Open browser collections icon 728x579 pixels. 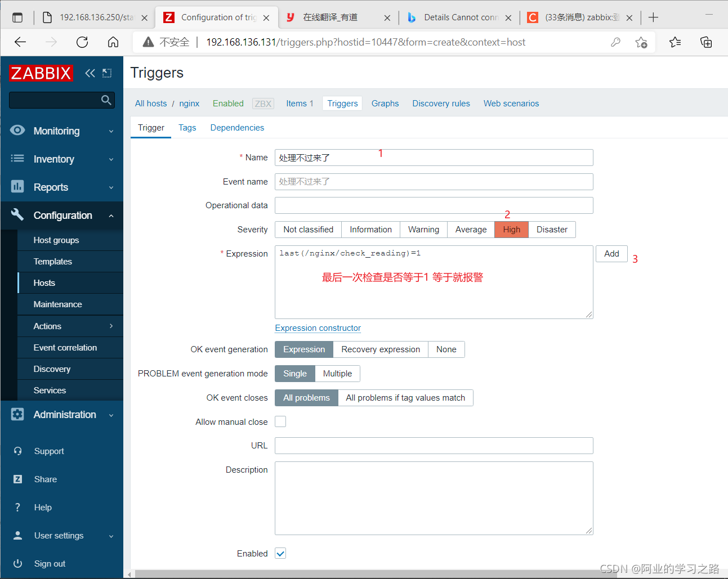706,42
